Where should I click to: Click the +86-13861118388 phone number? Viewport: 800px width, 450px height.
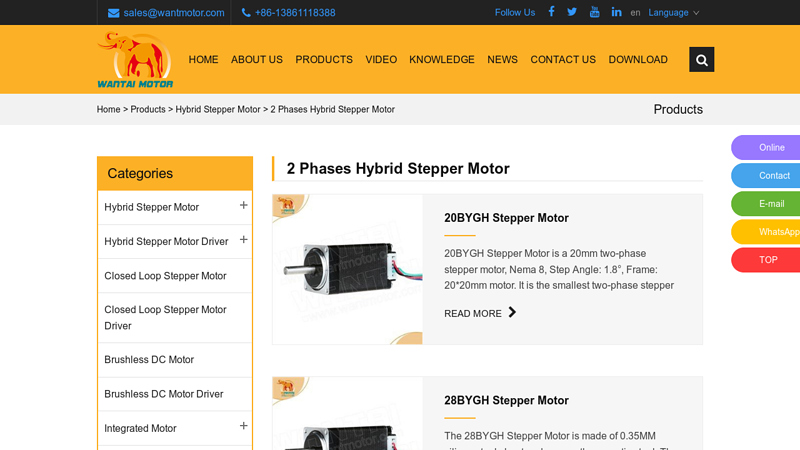[295, 13]
